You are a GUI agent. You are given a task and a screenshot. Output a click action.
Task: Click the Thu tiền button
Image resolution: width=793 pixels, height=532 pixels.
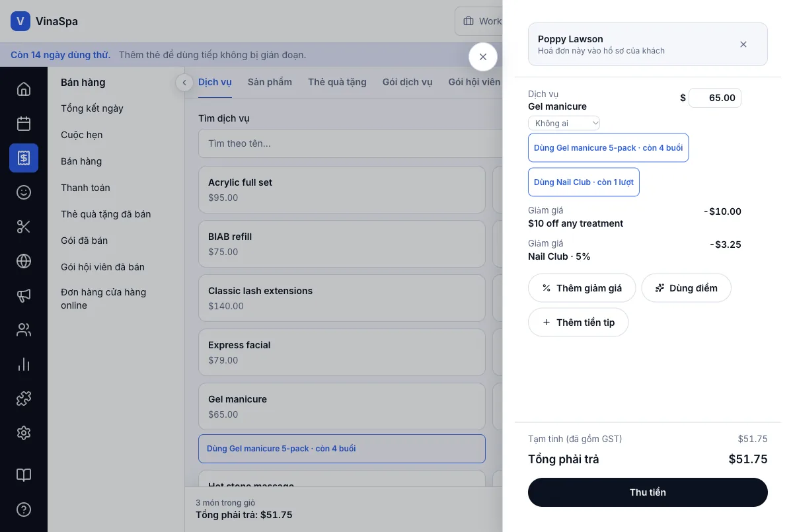[648, 492]
